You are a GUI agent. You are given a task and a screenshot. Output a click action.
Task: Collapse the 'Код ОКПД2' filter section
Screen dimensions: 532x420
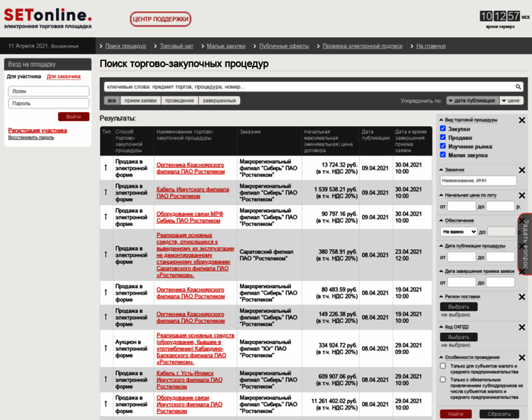pyautogui.click(x=454, y=327)
